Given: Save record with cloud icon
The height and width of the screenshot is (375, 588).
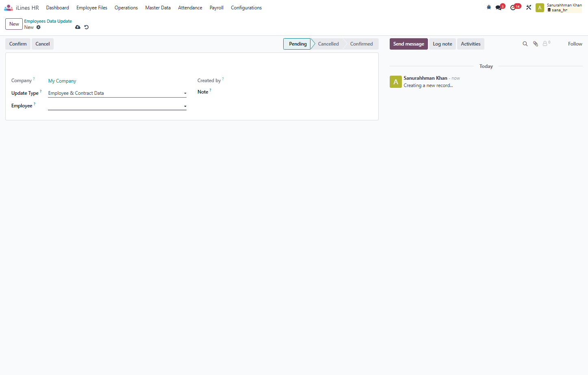Looking at the screenshot, I should 78,27.
